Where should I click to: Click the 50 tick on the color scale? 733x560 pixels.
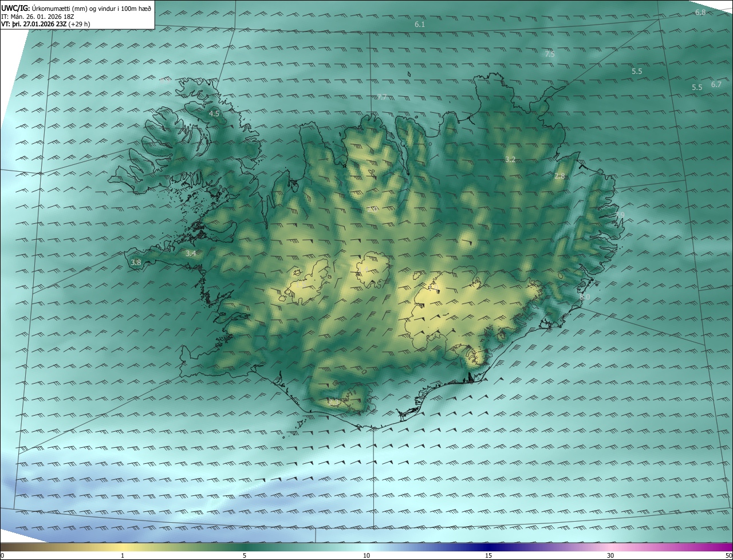pyautogui.click(x=728, y=556)
